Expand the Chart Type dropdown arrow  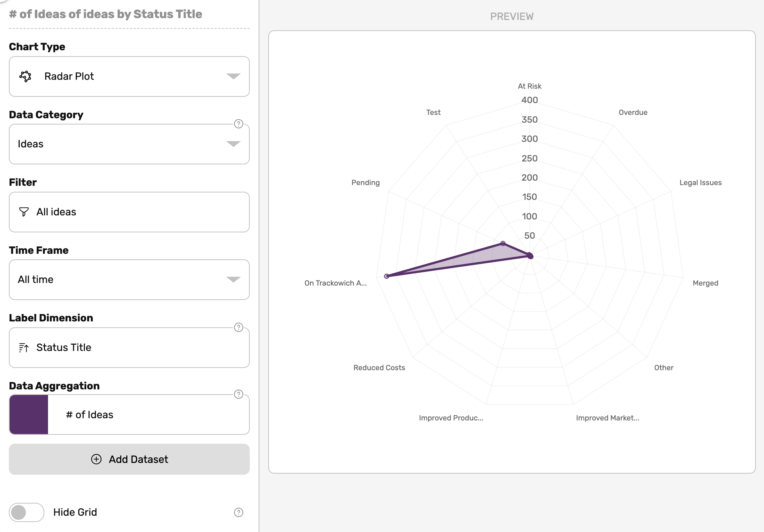point(233,76)
